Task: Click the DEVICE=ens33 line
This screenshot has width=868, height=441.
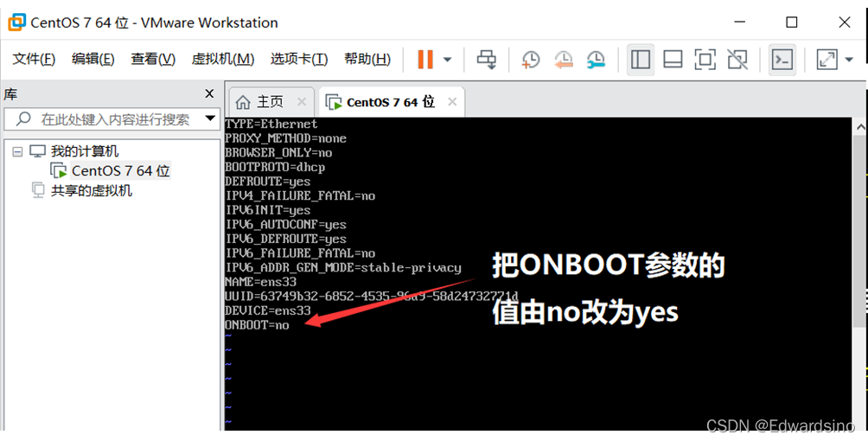Action: click(268, 310)
